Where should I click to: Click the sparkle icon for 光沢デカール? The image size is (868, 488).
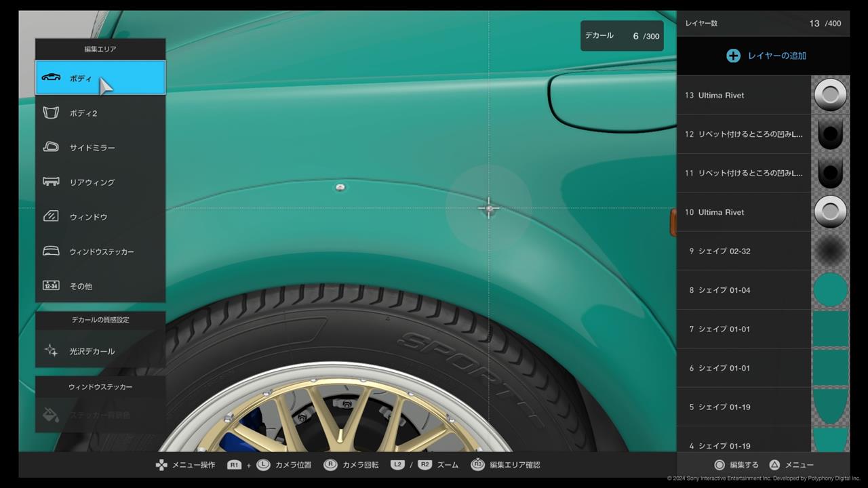(x=51, y=350)
